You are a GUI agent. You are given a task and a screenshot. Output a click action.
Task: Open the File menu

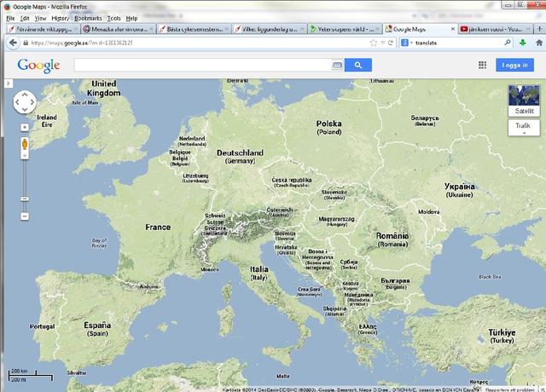pos(10,18)
